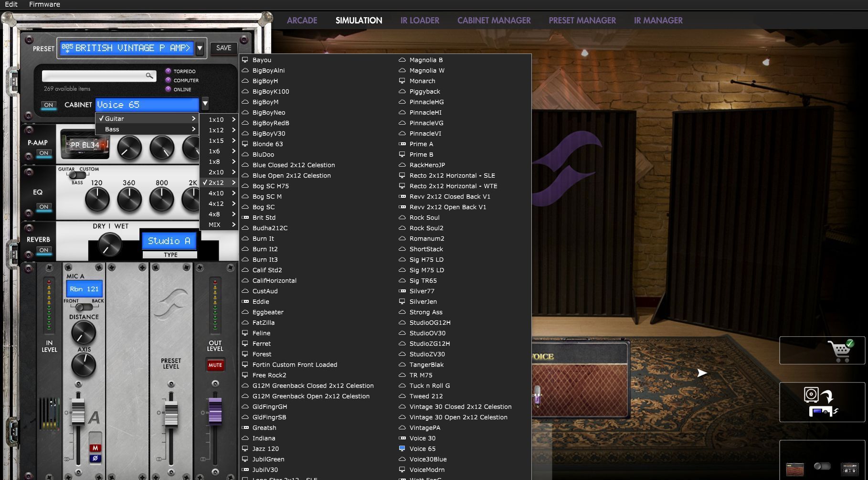The width and height of the screenshot is (868, 480).
Task: Switch to the IR Loader tab
Action: pyautogui.click(x=420, y=21)
